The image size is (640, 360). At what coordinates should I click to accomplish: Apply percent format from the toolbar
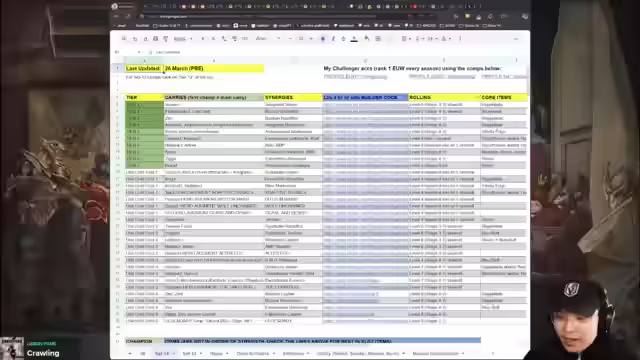coord(213,39)
